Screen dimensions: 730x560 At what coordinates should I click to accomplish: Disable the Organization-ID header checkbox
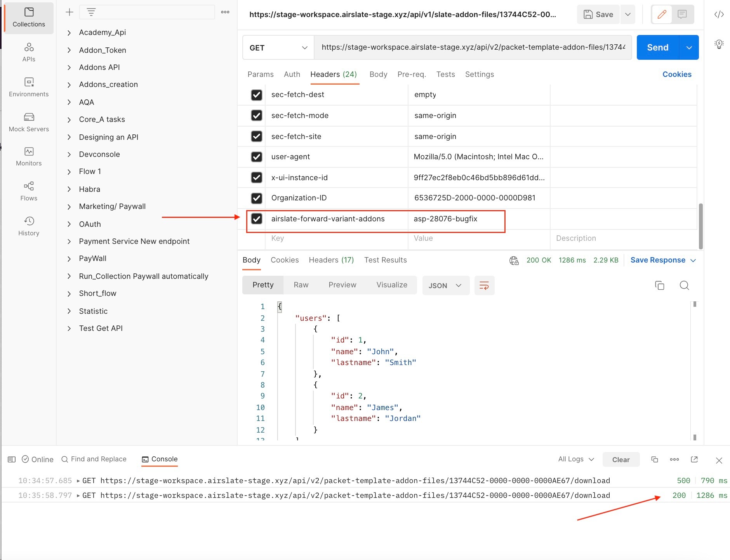256,198
